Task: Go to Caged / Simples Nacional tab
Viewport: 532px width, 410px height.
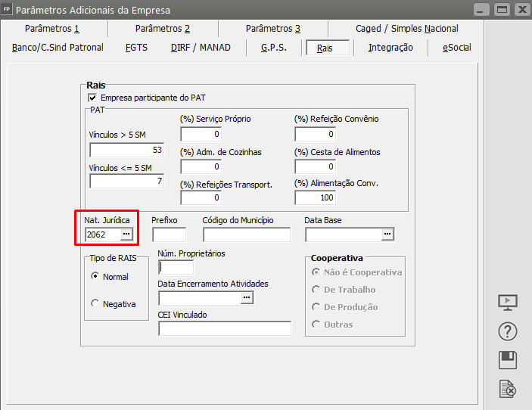Action: point(406,29)
